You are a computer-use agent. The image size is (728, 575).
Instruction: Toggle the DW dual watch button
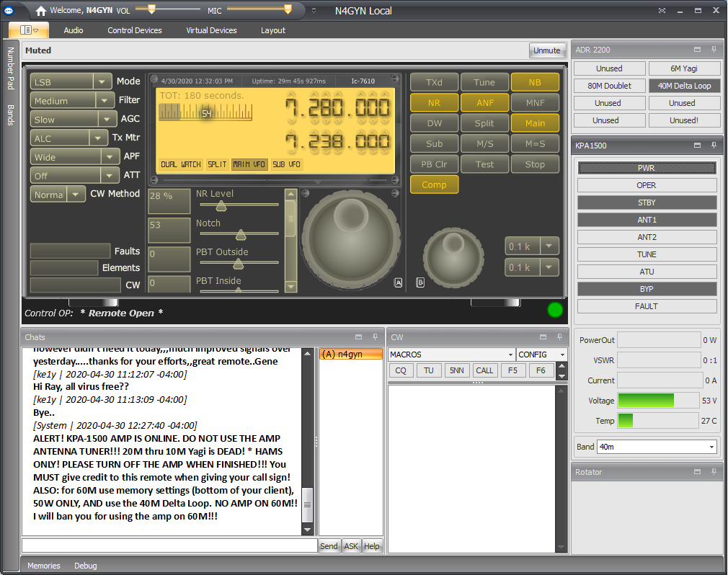point(434,123)
